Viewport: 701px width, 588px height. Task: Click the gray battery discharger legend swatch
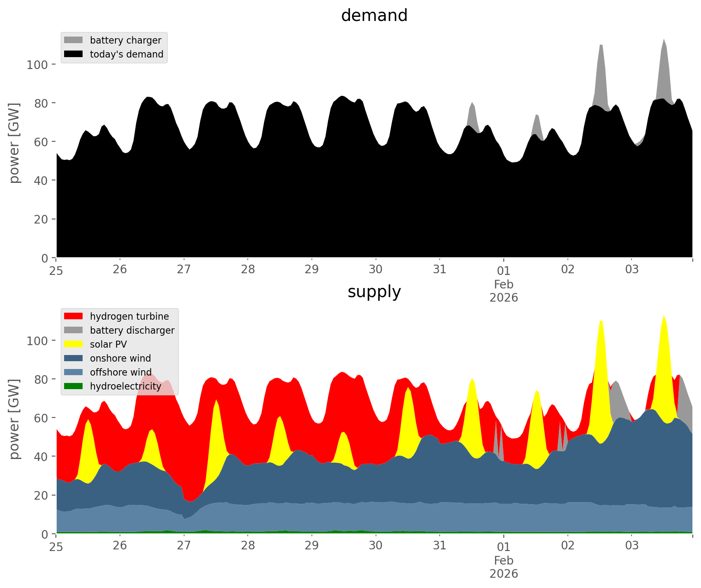74,330
